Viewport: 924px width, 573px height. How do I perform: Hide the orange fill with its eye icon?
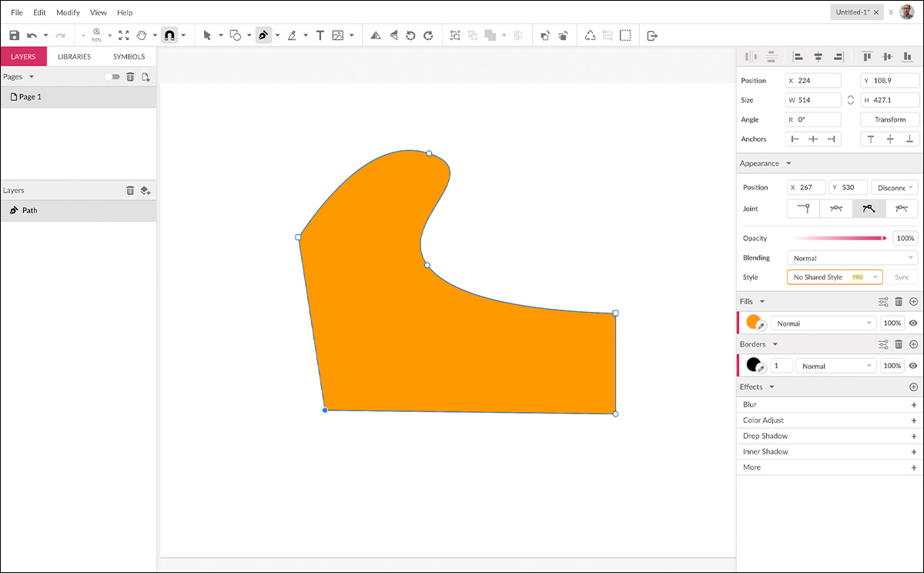[913, 323]
